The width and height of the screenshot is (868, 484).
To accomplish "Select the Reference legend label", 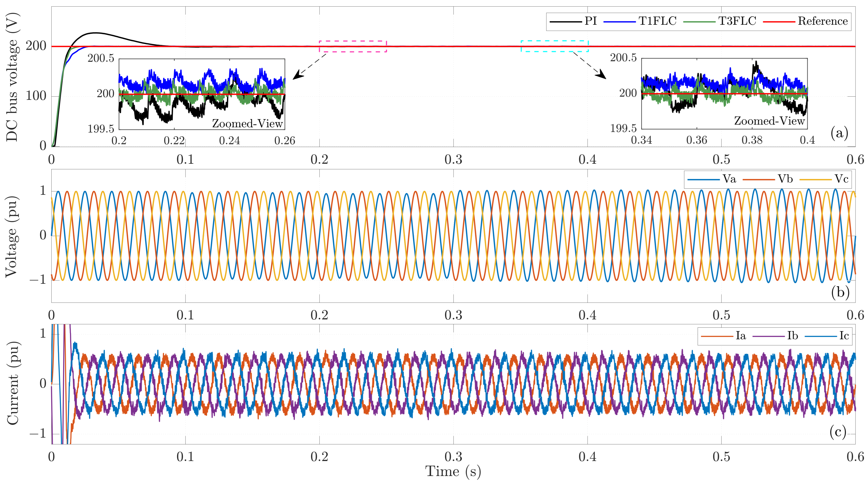I will (823, 21).
